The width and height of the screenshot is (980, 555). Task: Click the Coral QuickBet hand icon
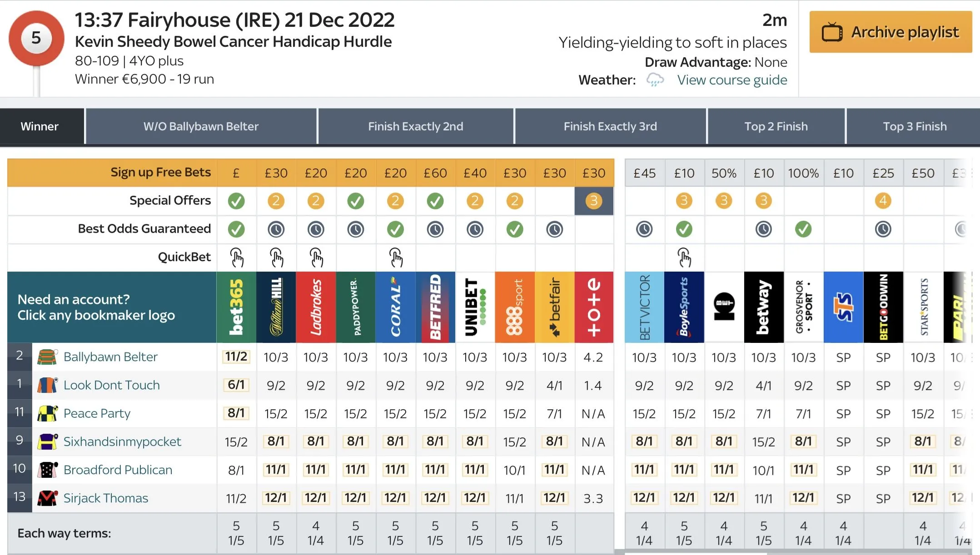click(x=396, y=258)
